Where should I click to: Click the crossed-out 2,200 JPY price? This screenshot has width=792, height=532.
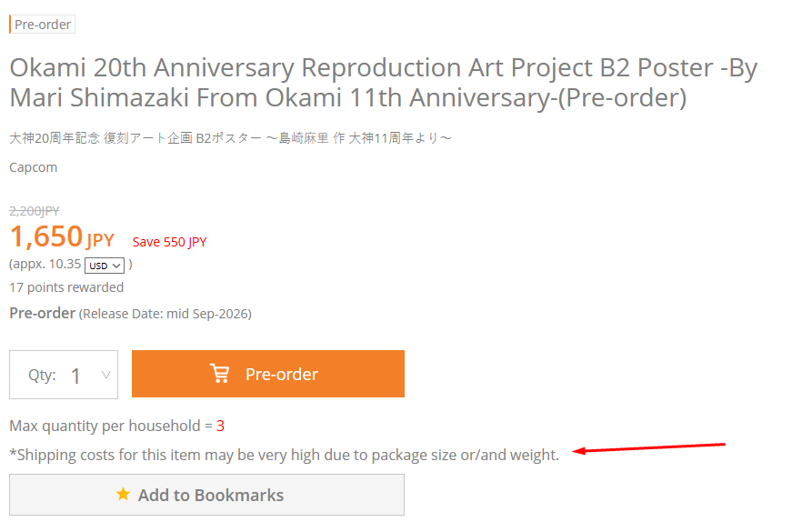point(34,210)
